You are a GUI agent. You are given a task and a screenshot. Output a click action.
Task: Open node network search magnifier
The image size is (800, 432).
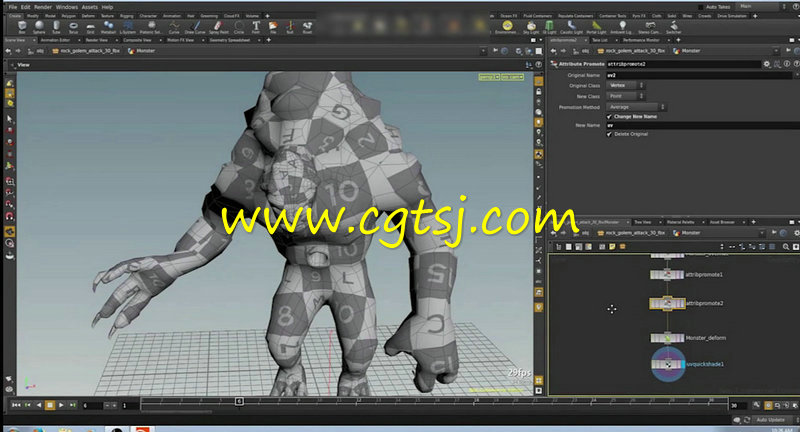[786, 247]
